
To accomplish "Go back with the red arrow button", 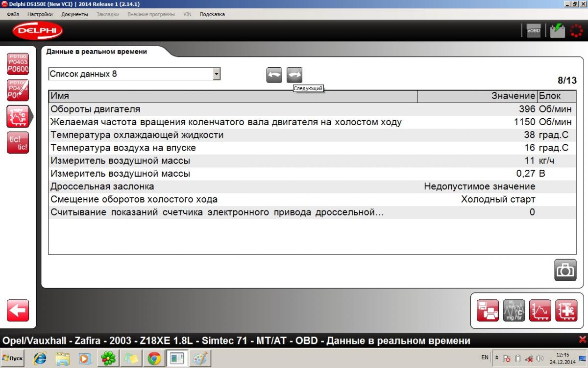I will click(x=18, y=311).
